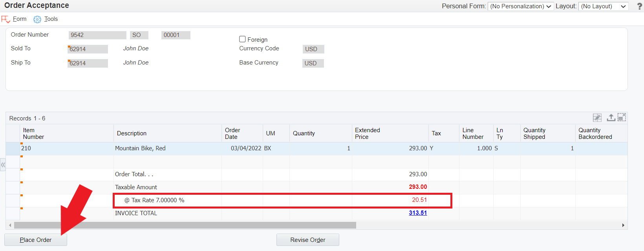
Task: Click the Line Number column header
Action: [476, 133]
